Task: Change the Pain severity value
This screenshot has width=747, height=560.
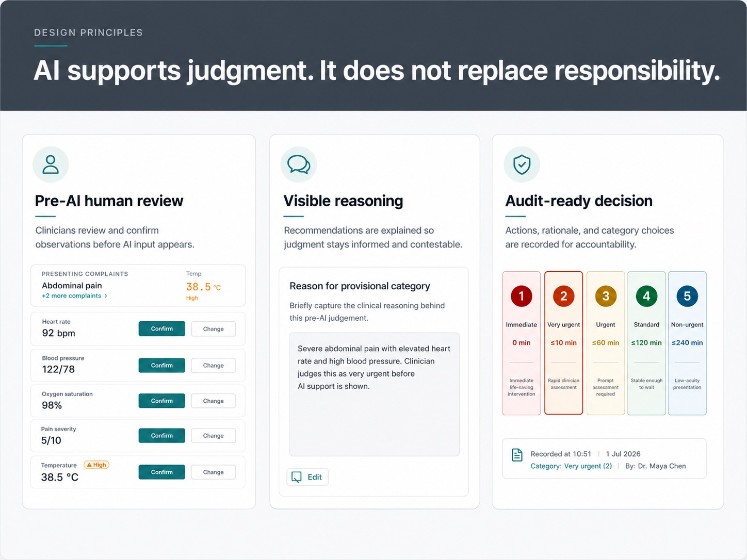Action: click(x=213, y=436)
